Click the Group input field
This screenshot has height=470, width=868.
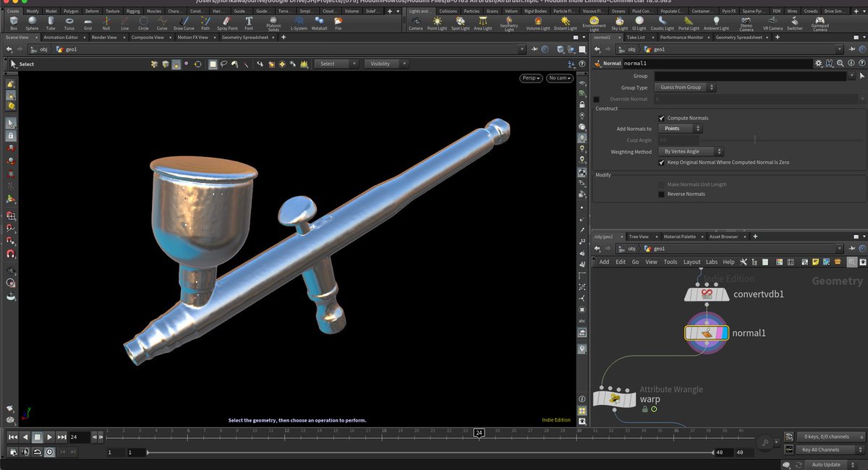(x=751, y=76)
